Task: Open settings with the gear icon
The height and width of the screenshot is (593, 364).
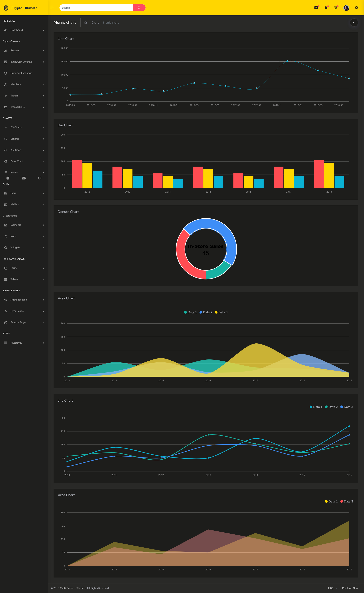Action: 357,7
